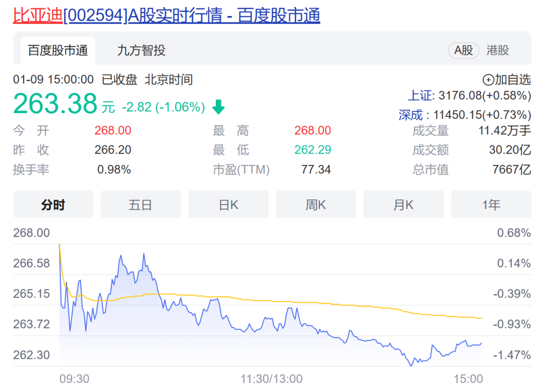This screenshot has height=392, width=540.
Task: Select the 1年 chart tab
Action: tap(491, 204)
